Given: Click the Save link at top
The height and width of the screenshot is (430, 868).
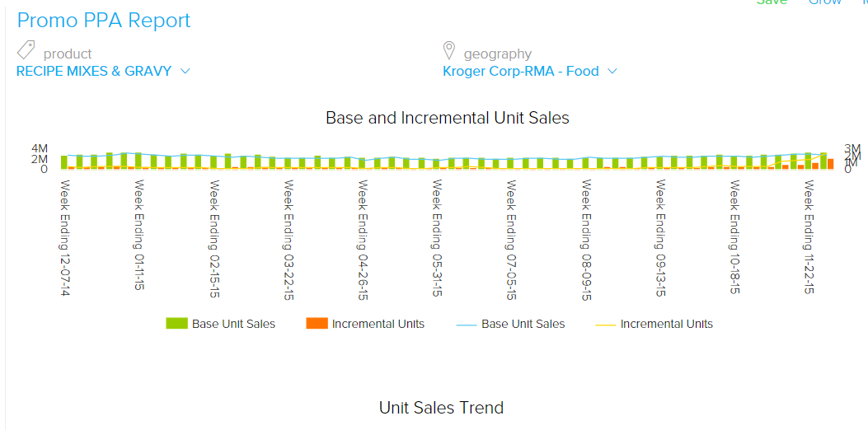Looking at the screenshot, I should click(x=772, y=2).
